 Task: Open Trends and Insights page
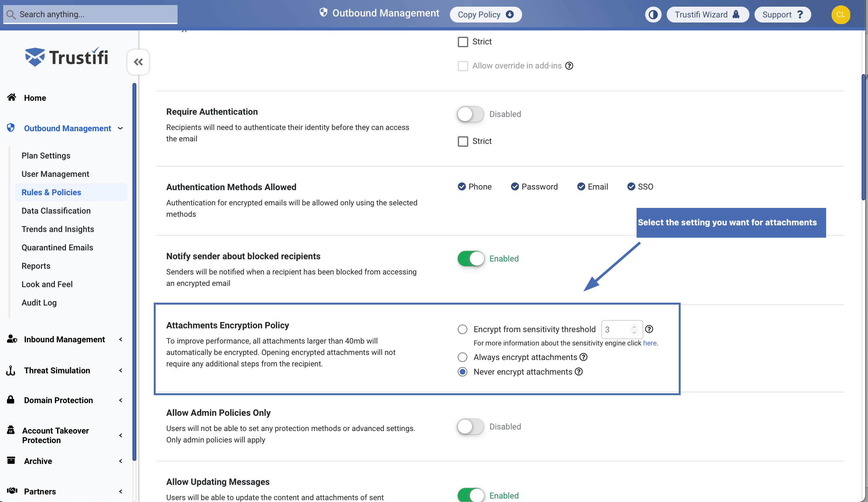click(58, 229)
